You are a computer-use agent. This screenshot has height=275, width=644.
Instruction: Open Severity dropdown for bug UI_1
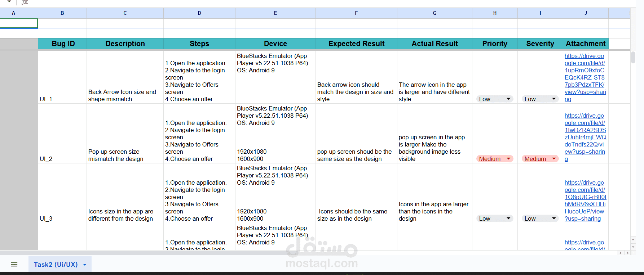(x=540, y=99)
